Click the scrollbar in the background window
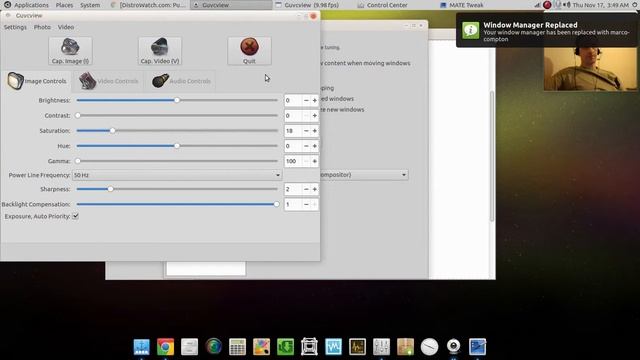This screenshot has width=640, height=360. [492, 155]
